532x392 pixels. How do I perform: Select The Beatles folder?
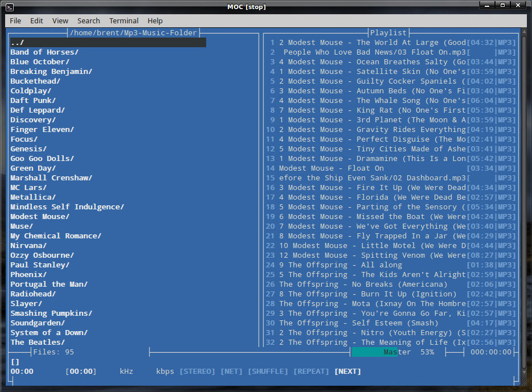coord(38,342)
